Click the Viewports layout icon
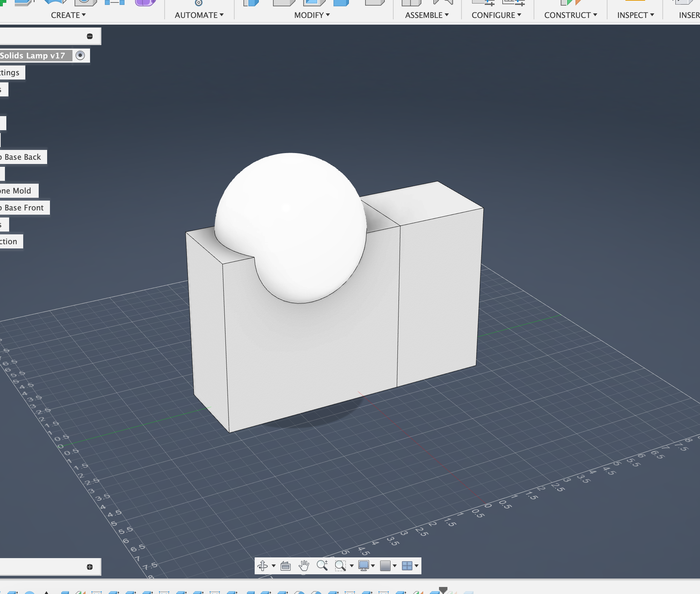The height and width of the screenshot is (594, 700). coord(407,565)
